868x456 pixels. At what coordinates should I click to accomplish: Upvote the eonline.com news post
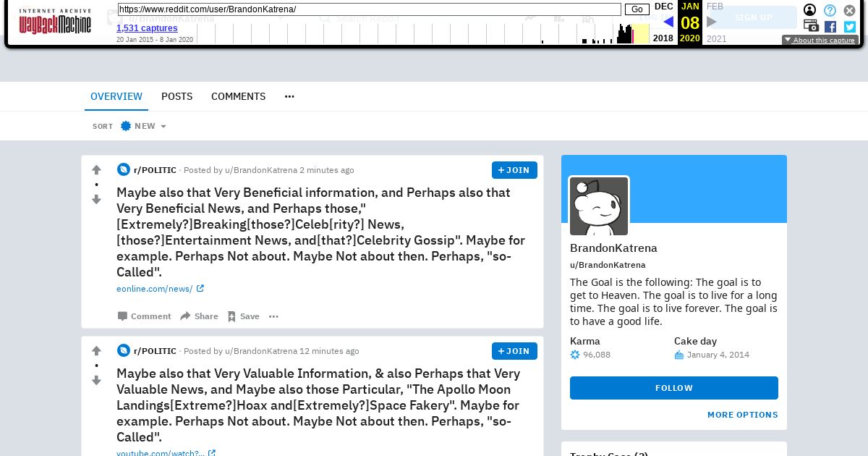pyautogui.click(x=96, y=170)
